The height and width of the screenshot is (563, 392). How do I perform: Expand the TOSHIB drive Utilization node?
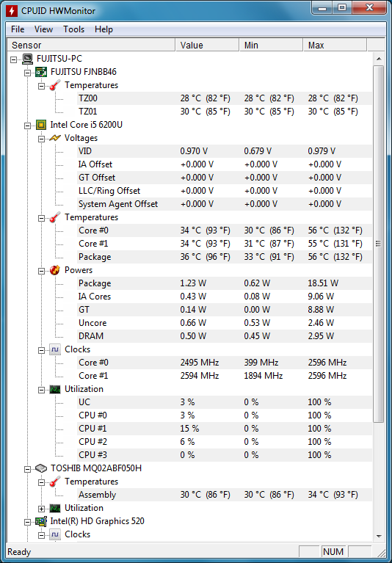[41, 509]
